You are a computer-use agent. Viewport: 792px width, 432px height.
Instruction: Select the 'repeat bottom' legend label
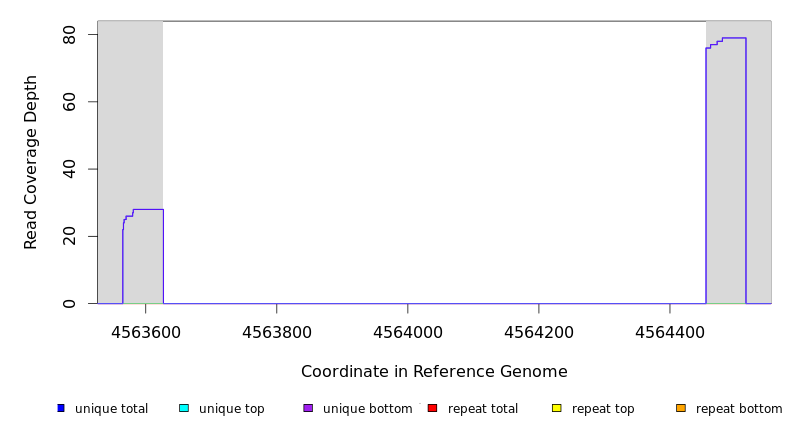pos(739,409)
